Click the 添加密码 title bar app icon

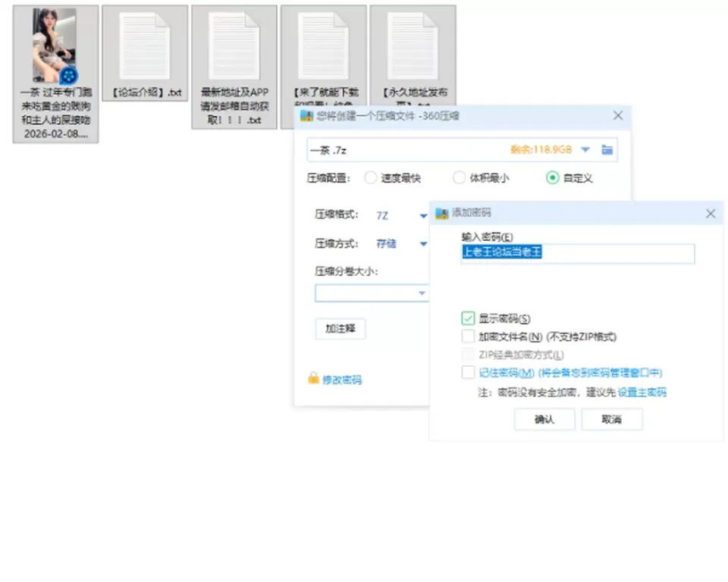(x=441, y=213)
